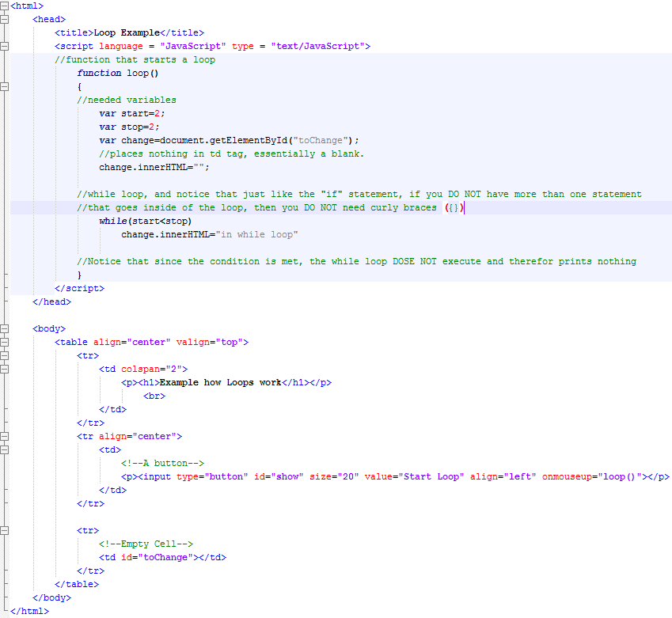Screen dimensions: 672x618
Task: Click the '<!--A button-->' comment
Action: point(162,463)
